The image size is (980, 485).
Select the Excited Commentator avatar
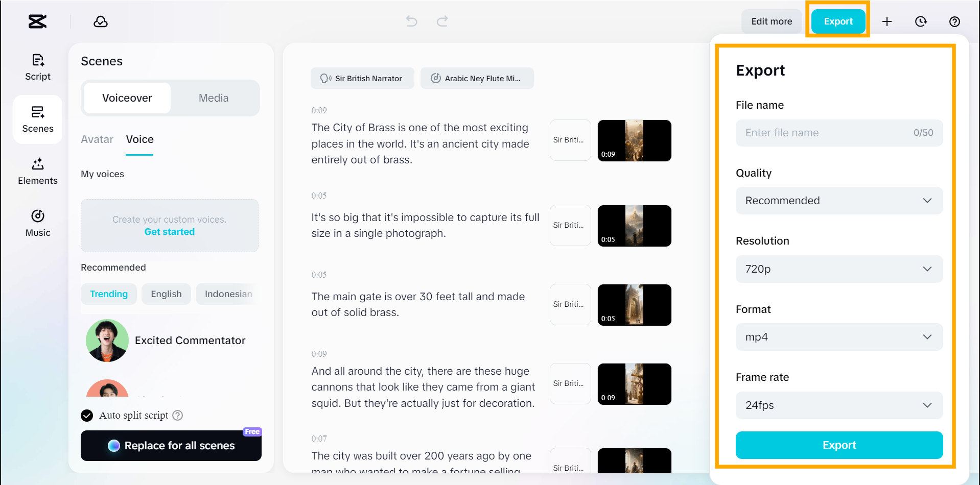point(107,341)
